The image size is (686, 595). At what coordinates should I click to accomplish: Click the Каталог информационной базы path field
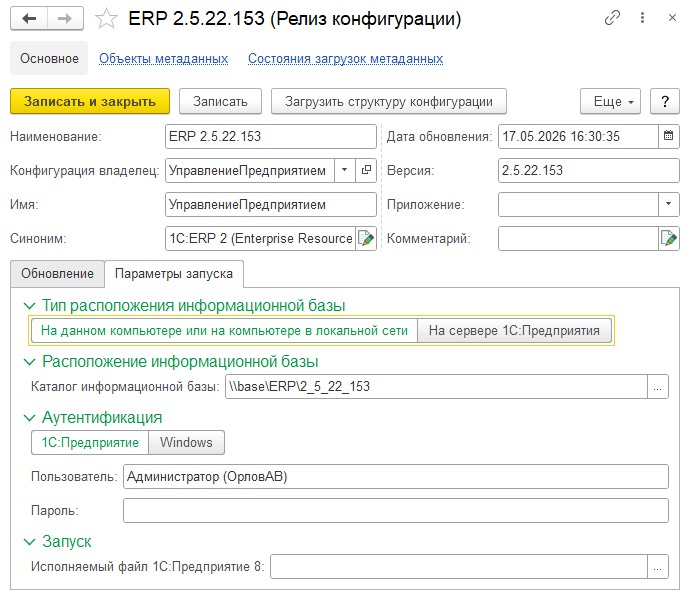[436, 386]
